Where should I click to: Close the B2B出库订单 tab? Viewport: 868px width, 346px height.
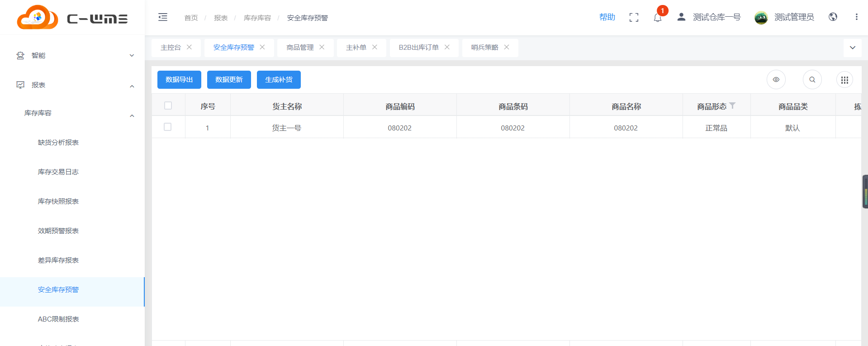447,47
